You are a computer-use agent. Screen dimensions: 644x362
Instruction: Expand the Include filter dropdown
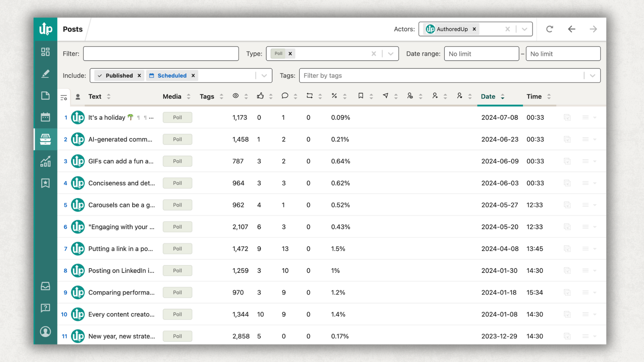tap(264, 75)
